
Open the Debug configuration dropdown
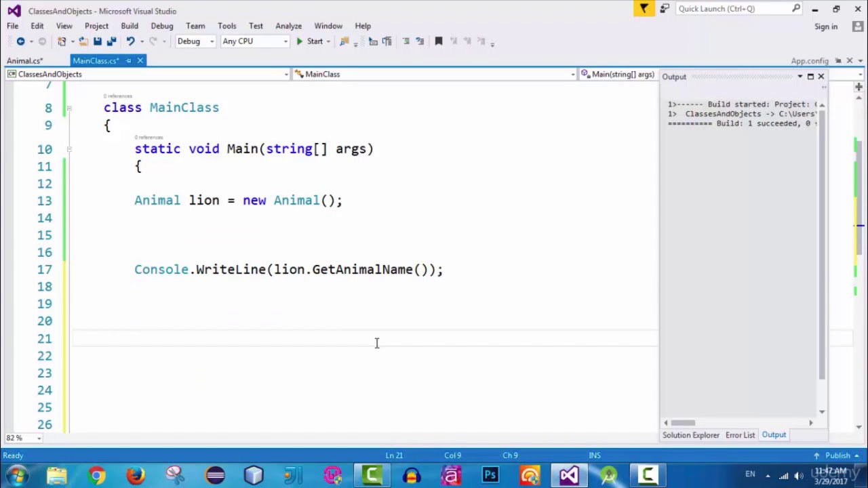[195, 41]
